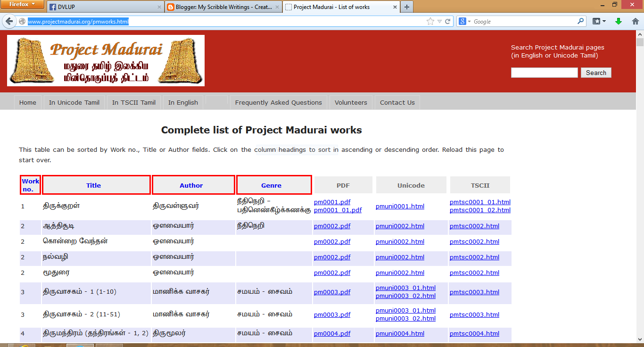Image resolution: width=644 pixels, height=347 pixels.
Task: Focus the address bar with projectmadurai.org URL
Action: click(226, 22)
